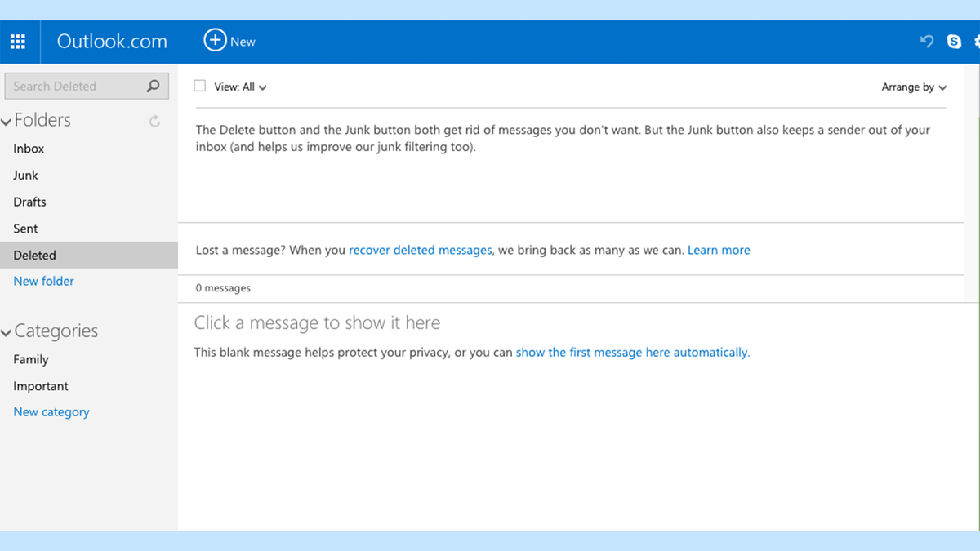Open the Junk folder
980x551 pixels.
tap(25, 175)
